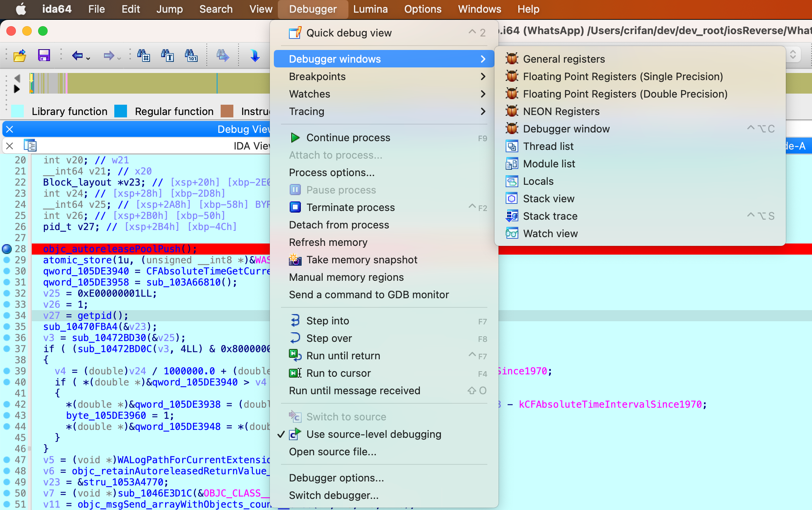Select Open source file...
This screenshot has height=510, width=812.
tap(384, 452)
